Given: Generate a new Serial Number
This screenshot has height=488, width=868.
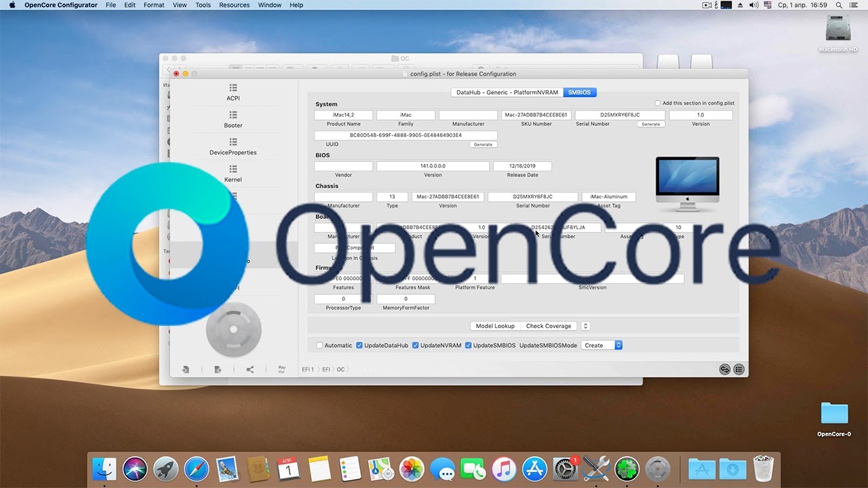Looking at the screenshot, I should point(650,124).
